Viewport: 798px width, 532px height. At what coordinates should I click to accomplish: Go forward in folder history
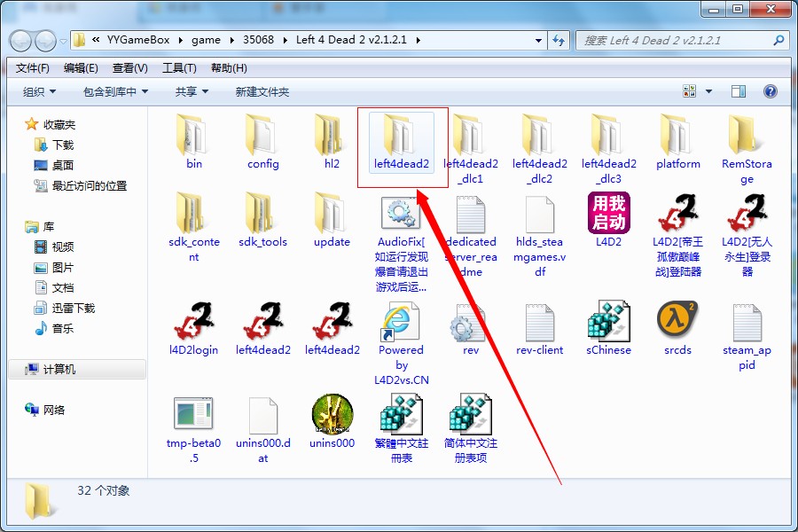(x=46, y=41)
